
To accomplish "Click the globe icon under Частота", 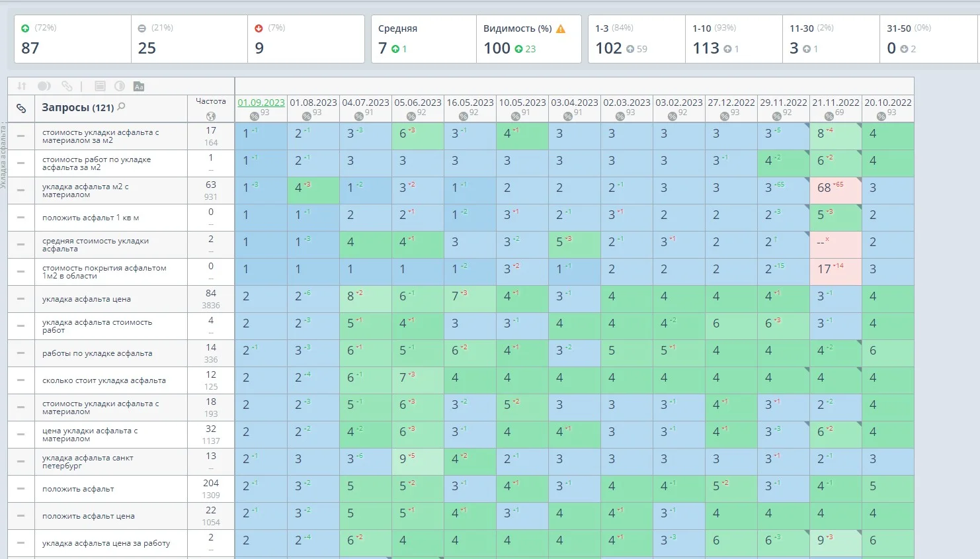I will (211, 116).
